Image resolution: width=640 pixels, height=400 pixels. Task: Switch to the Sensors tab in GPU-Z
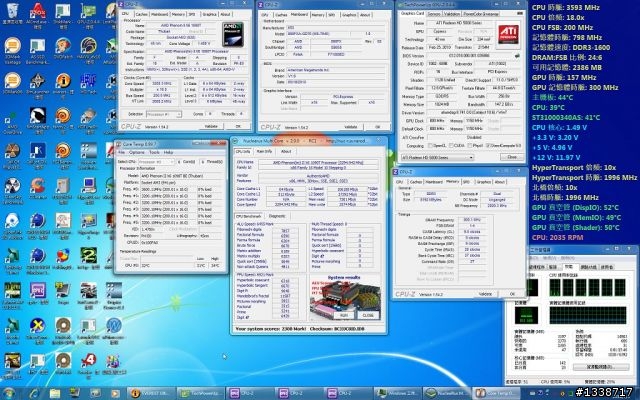(x=433, y=13)
